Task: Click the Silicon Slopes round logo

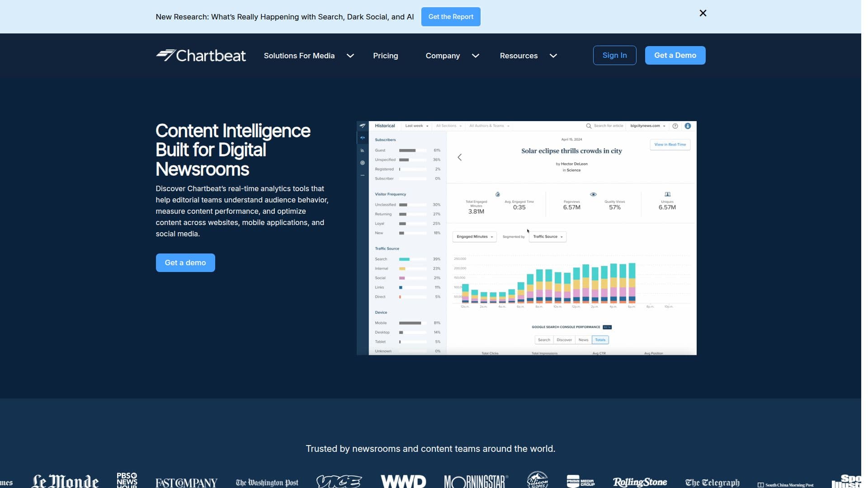Action: (538, 480)
